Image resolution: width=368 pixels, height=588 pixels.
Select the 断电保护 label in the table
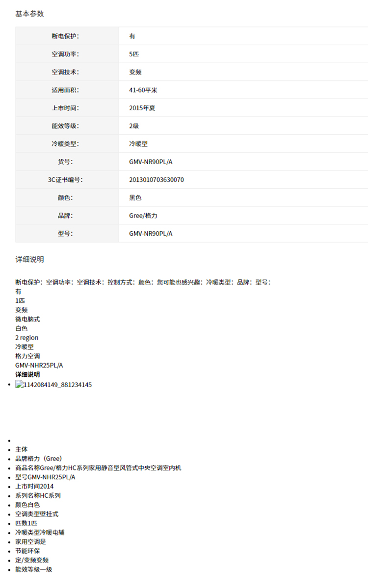[65, 36]
